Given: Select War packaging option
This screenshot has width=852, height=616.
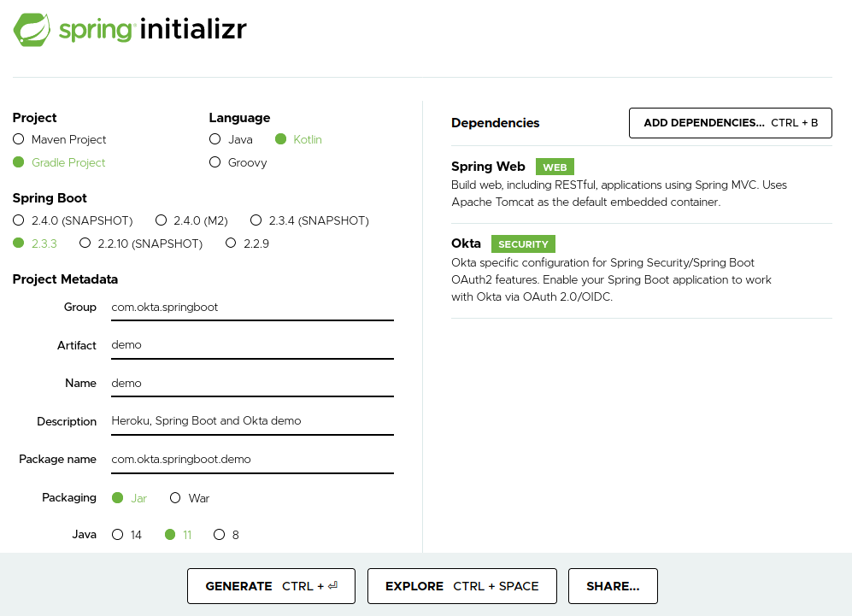Looking at the screenshot, I should [175, 498].
